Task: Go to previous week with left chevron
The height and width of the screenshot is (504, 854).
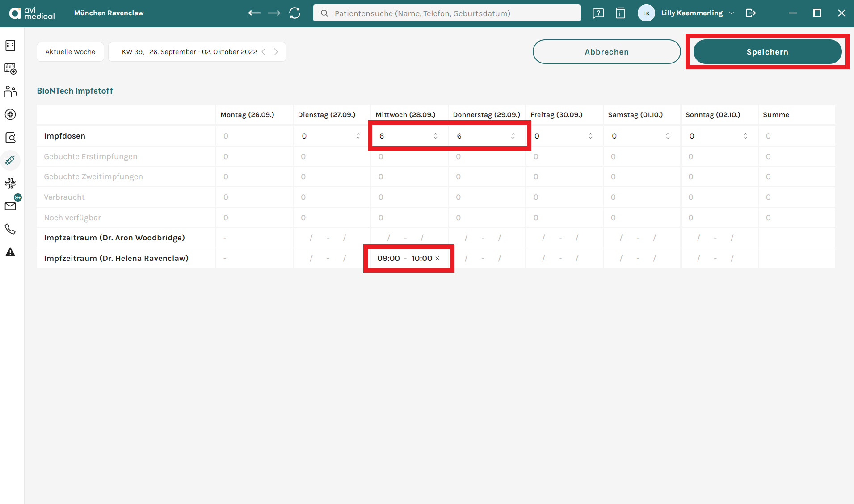Action: tap(264, 52)
